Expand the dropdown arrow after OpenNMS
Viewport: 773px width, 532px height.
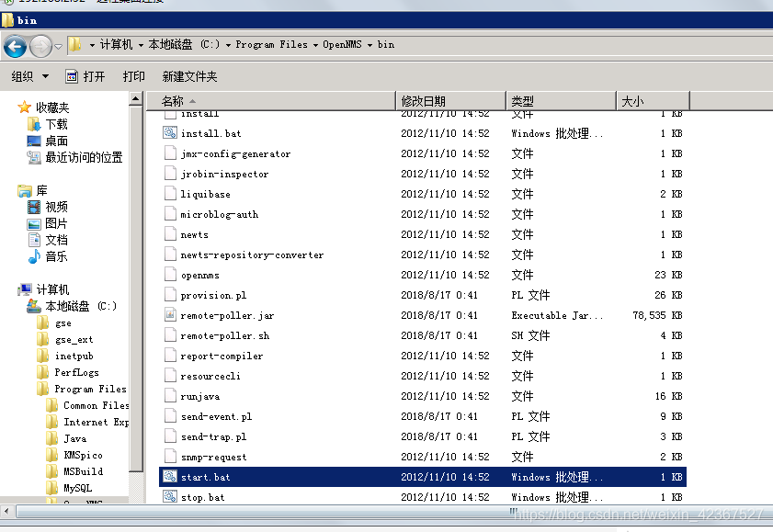369,45
